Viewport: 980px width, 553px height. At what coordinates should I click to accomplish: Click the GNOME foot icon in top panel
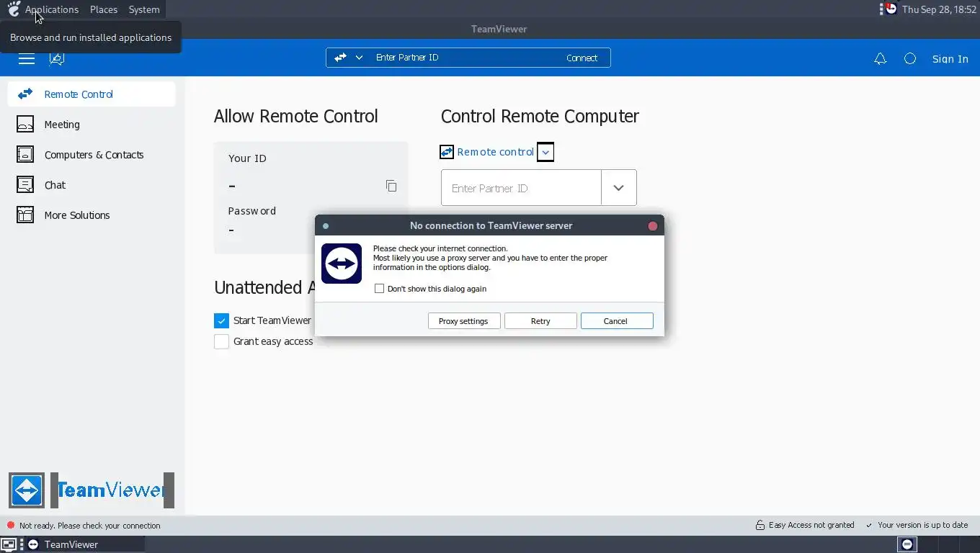[x=14, y=9]
